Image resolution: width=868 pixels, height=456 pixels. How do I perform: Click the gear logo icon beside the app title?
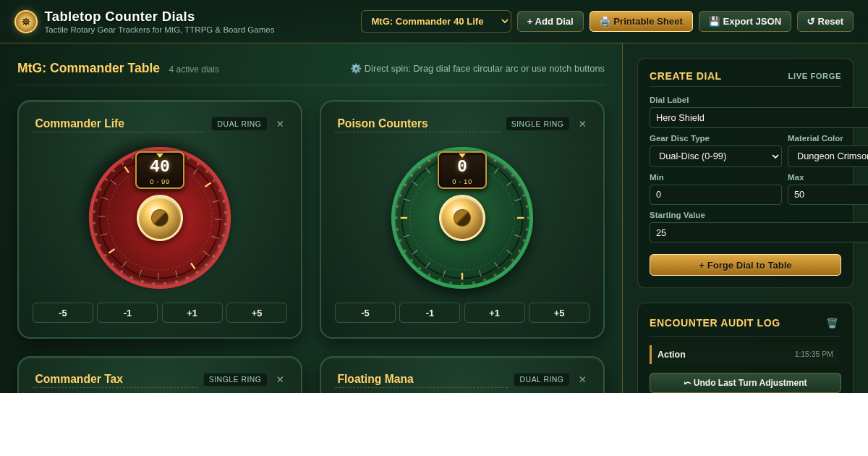(26, 22)
